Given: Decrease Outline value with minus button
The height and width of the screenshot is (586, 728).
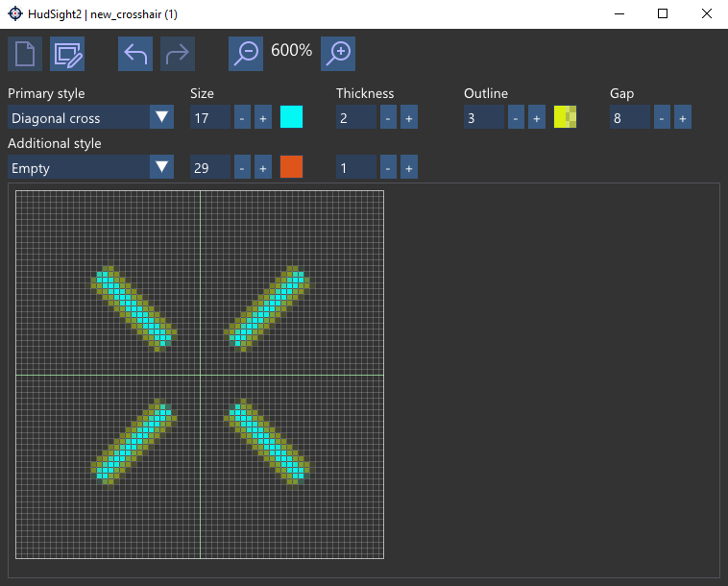Looking at the screenshot, I should click(x=516, y=118).
